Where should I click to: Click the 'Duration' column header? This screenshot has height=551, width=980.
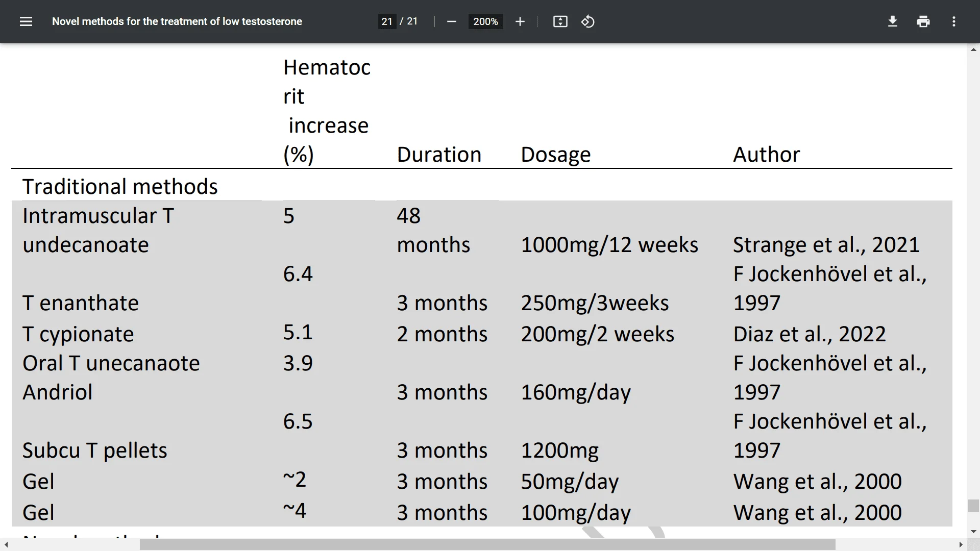439,155
